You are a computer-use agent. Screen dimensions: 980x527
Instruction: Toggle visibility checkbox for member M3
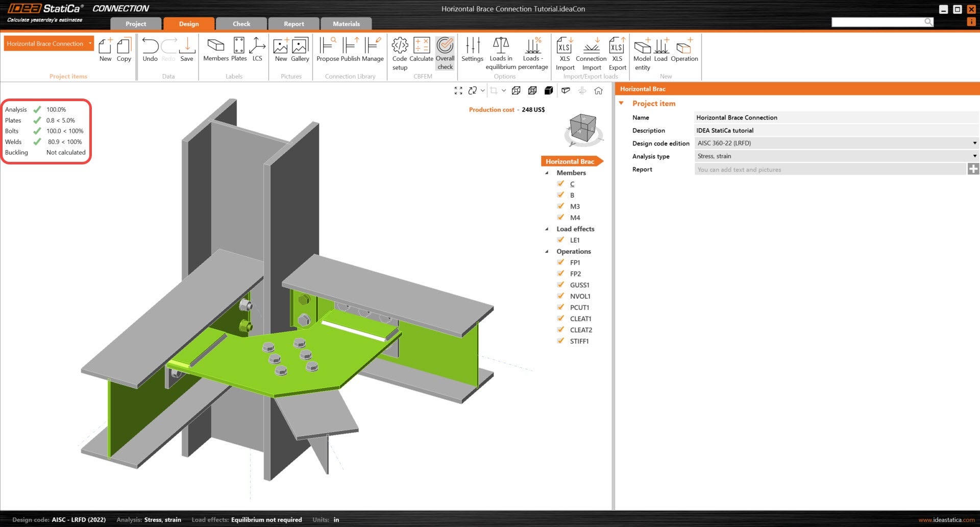pyautogui.click(x=561, y=206)
